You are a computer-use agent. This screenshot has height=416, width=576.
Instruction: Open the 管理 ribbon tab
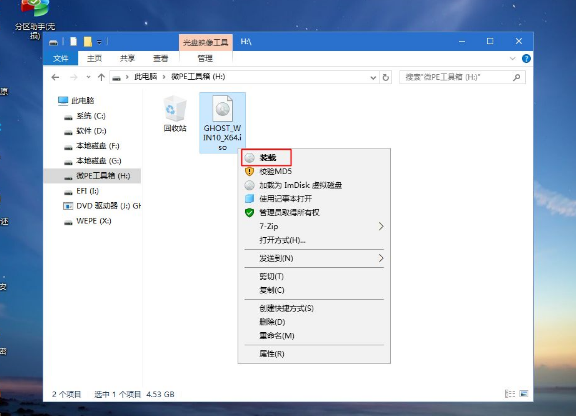(x=205, y=58)
